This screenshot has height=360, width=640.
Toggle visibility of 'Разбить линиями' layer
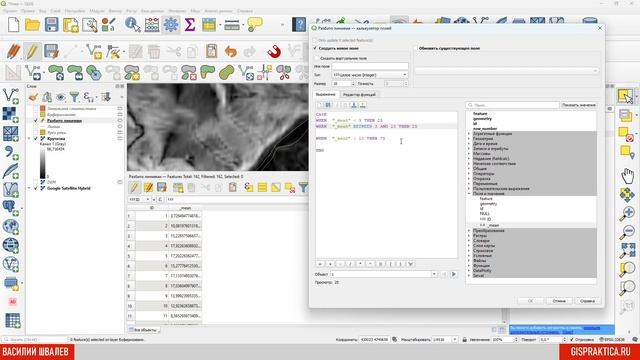click(36, 121)
